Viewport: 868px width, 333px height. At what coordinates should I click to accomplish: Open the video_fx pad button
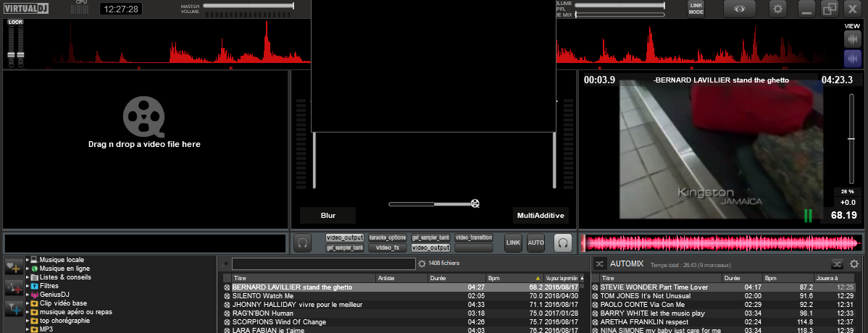pyautogui.click(x=387, y=248)
